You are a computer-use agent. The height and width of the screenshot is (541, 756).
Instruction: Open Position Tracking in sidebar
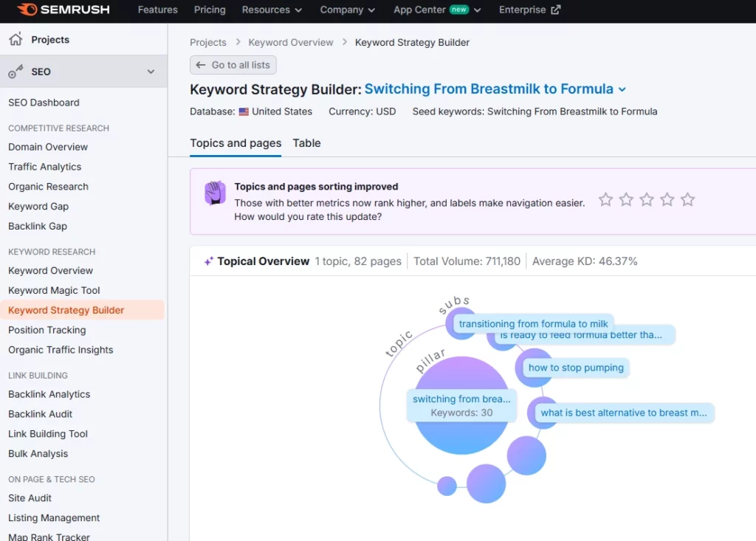pyautogui.click(x=47, y=330)
